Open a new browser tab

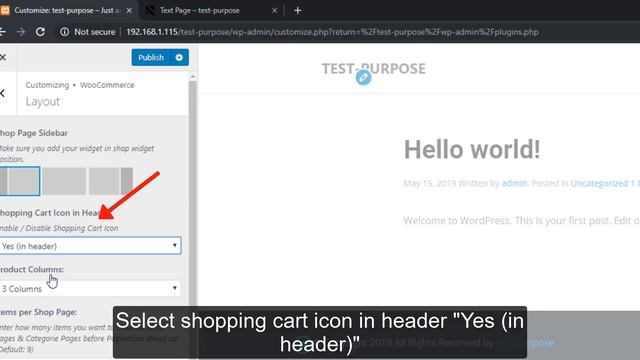pos(298,11)
